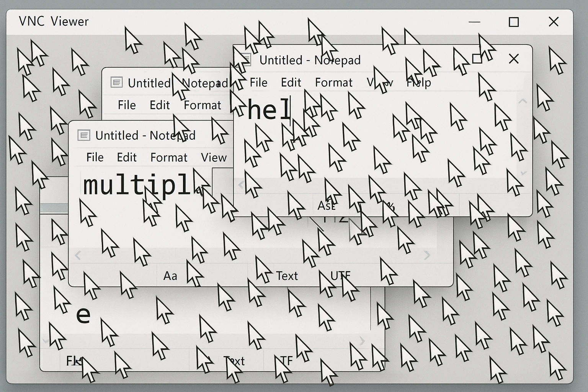
Task: Open the Format menu in the 'multipl' Notepad
Action: [x=169, y=157]
